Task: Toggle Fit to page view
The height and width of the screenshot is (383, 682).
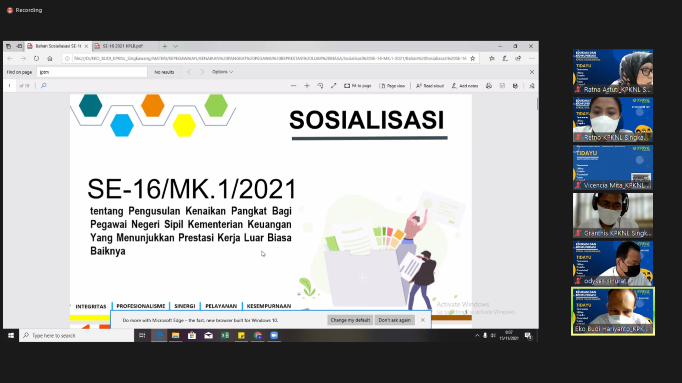Action: tap(358, 86)
